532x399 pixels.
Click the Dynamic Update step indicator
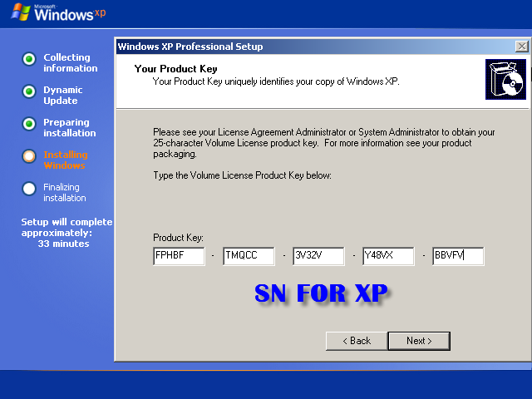point(29,91)
